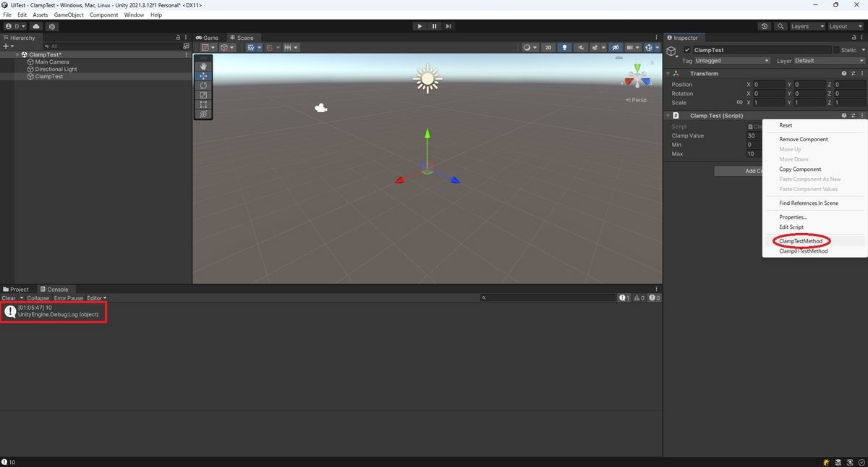Select ClampTestMethod from the context menu
The image size is (868, 467).
(801, 240)
